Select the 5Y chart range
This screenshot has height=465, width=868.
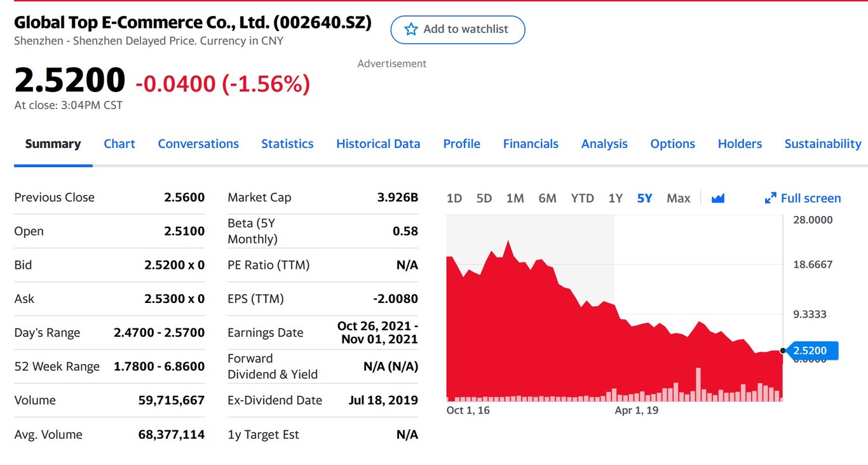pyautogui.click(x=644, y=198)
